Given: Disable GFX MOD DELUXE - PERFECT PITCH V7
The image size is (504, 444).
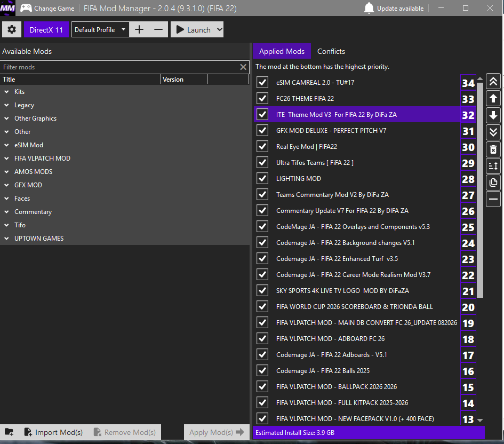Looking at the screenshot, I should point(262,131).
